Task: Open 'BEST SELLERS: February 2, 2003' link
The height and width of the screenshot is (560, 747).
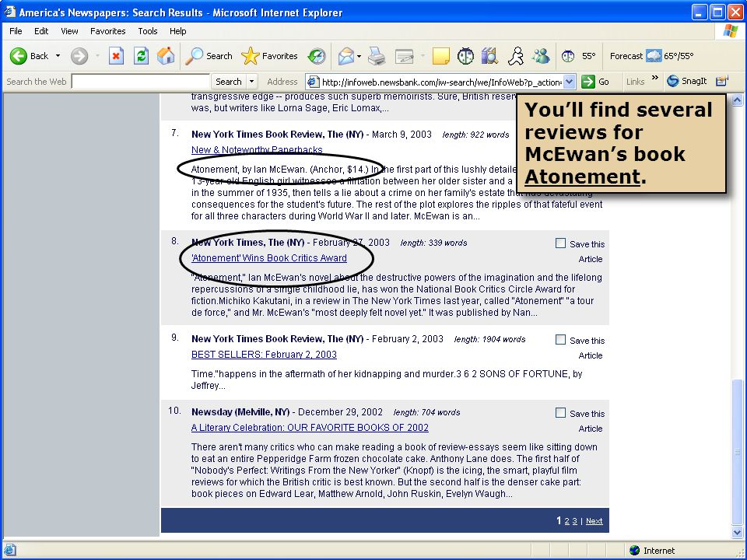Action: click(x=264, y=355)
